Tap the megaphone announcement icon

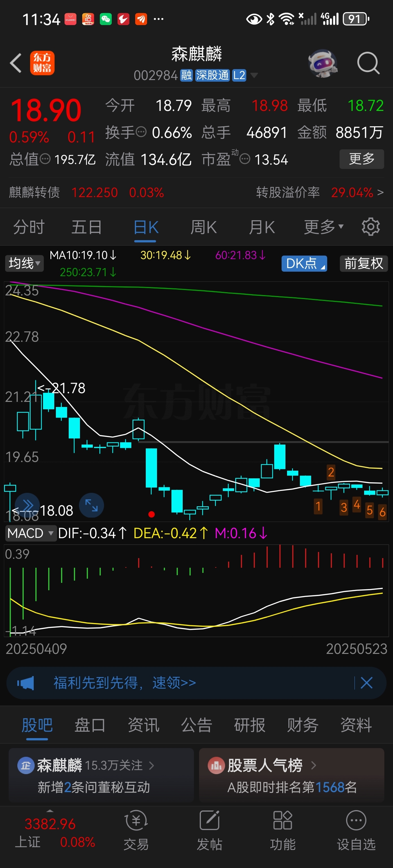[26, 683]
